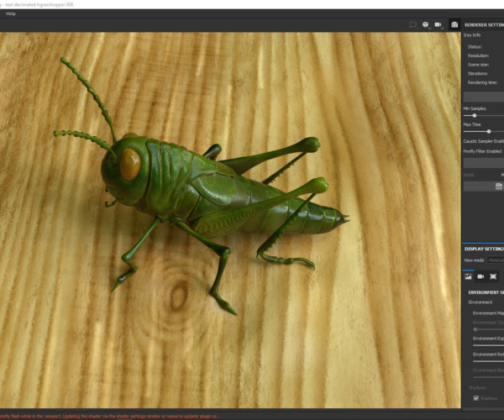This screenshot has height=420, width=504.
Task: Adjust the Environment Exposure slider
Action: point(488,345)
